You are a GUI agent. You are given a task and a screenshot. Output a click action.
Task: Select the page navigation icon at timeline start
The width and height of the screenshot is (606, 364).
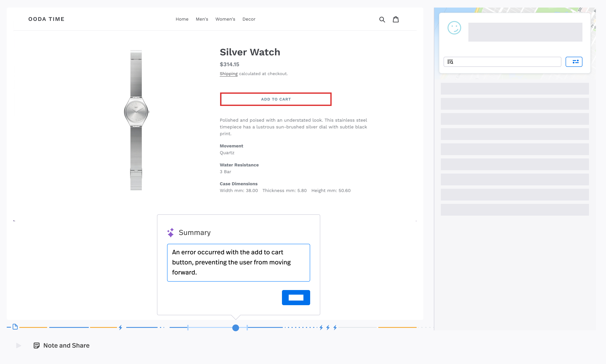15,326
